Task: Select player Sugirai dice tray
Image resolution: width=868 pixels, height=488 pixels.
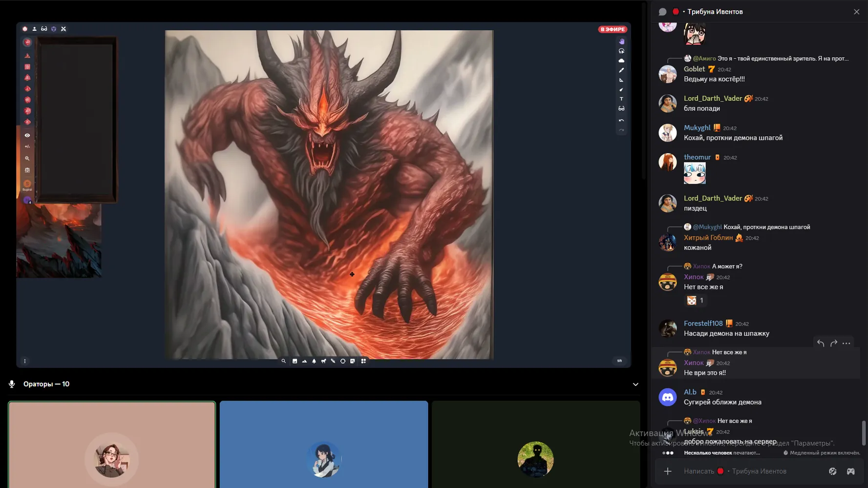Action: point(27,185)
